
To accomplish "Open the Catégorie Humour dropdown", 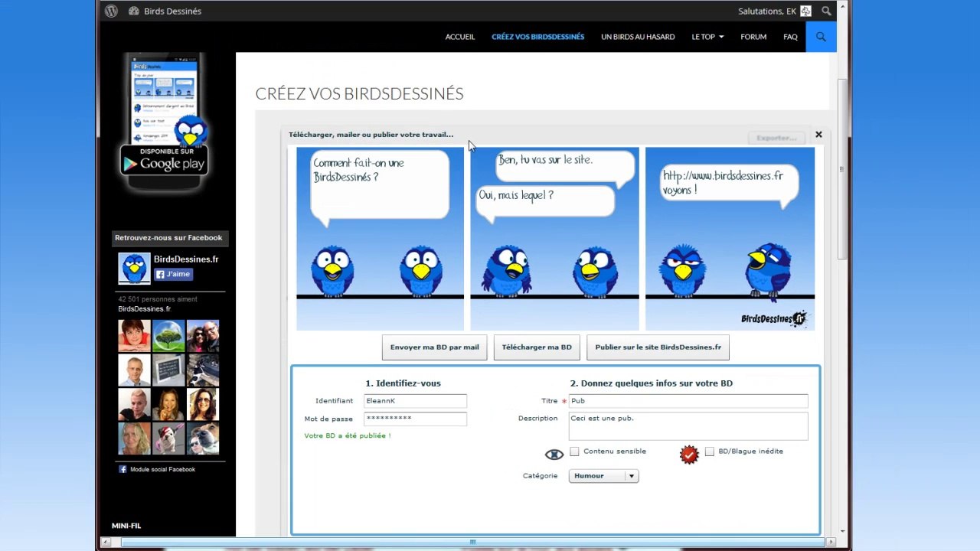I will [x=603, y=476].
